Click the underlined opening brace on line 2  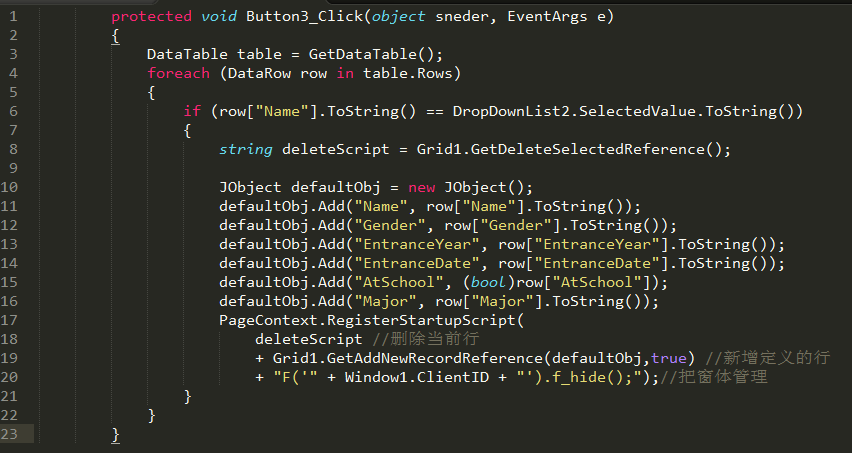[x=115, y=36]
